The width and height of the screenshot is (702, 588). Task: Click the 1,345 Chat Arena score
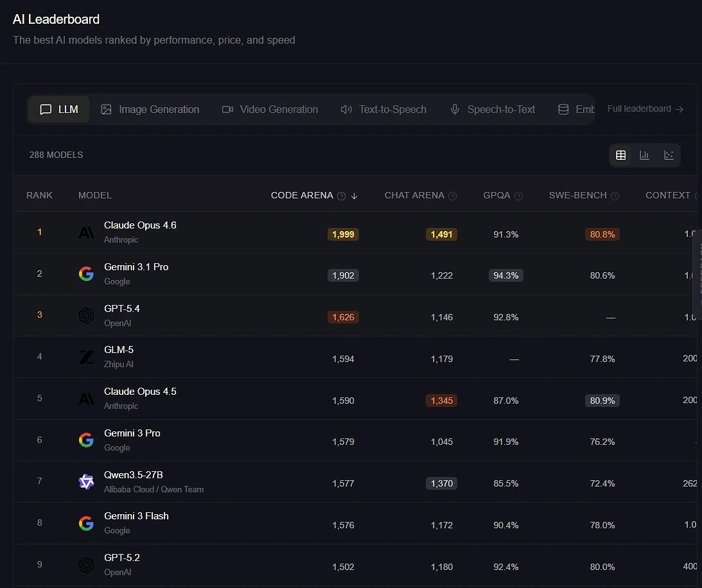tap(441, 400)
